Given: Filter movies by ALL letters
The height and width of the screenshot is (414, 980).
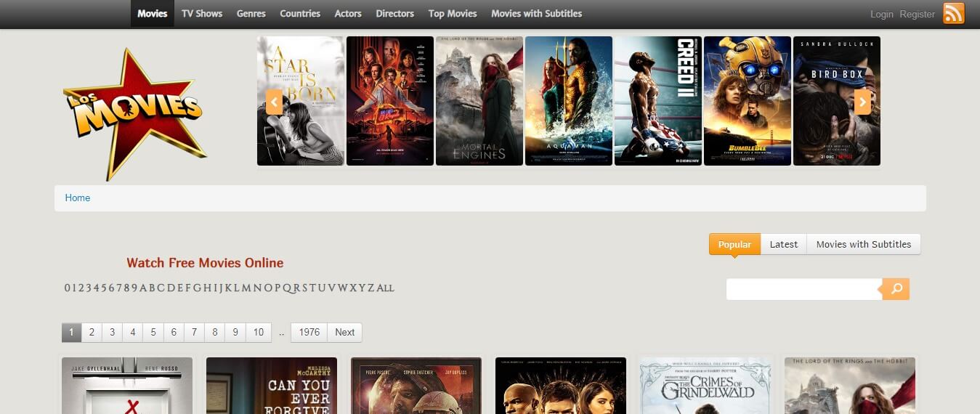Looking at the screenshot, I should [386, 288].
